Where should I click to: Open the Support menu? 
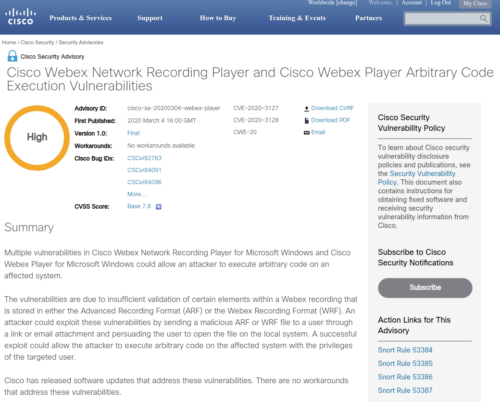[x=150, y=18]
